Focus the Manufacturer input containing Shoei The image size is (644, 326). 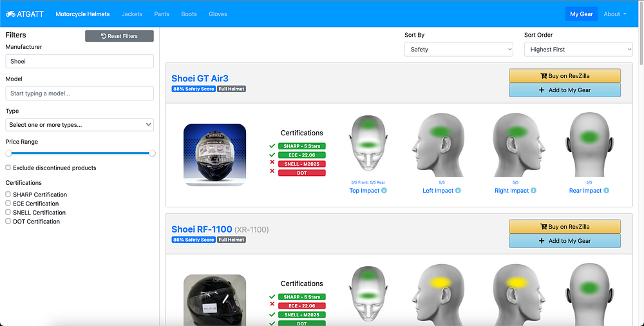tap(80, 61)
